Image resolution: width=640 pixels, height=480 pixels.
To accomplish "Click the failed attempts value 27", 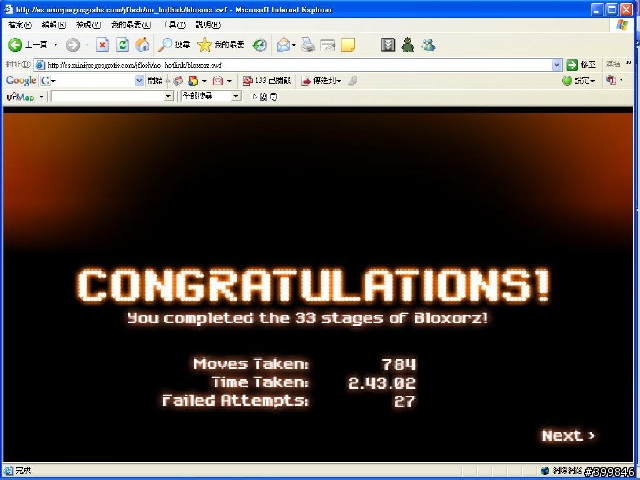I will point(404,401).
